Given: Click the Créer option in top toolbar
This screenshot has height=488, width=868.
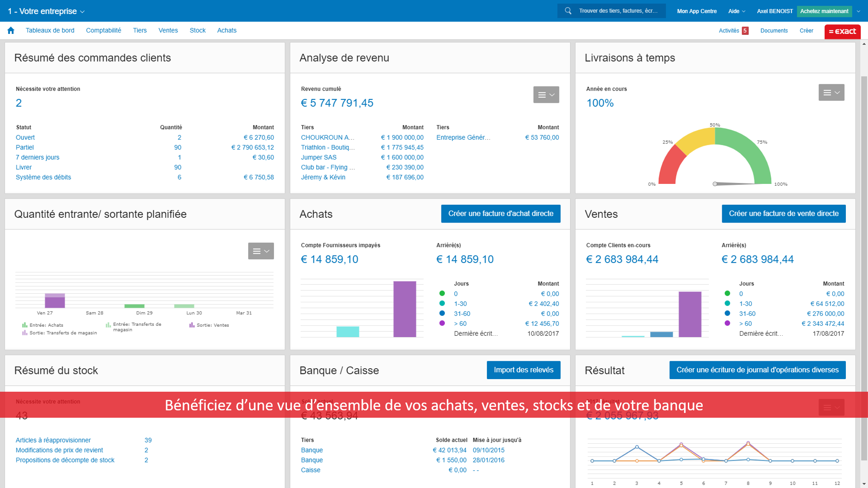Looking at the screenshot, I should click(806, 30).
